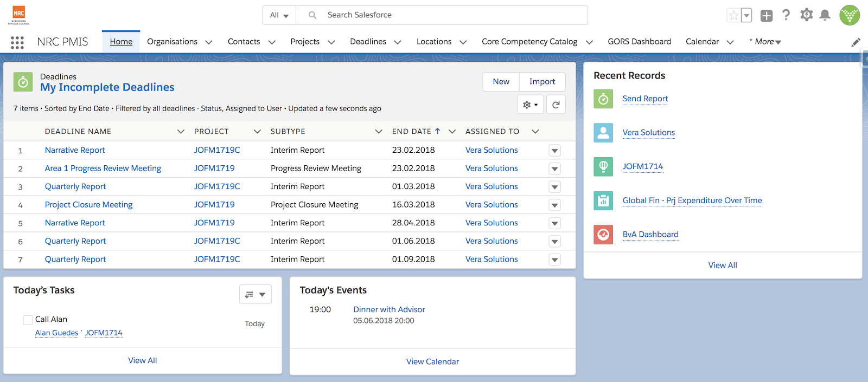Click the New deadline button
Viewport: 868px width, 382px height.
501,82
